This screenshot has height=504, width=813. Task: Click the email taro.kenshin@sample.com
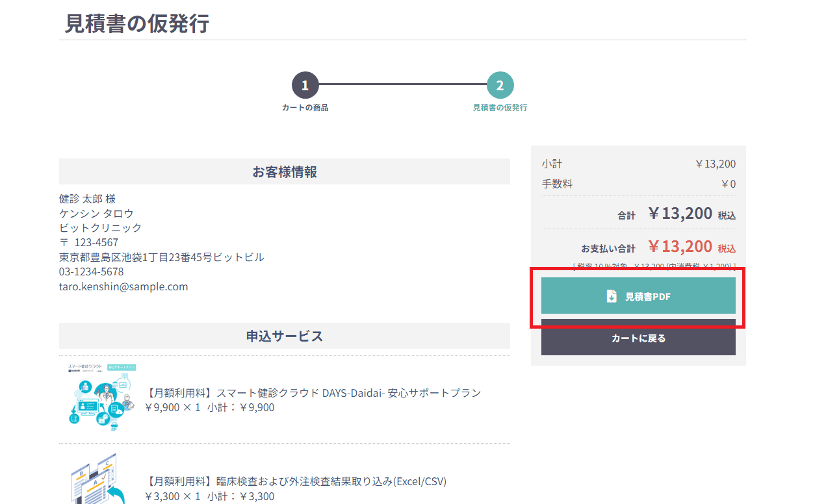[x=123, y=286]
